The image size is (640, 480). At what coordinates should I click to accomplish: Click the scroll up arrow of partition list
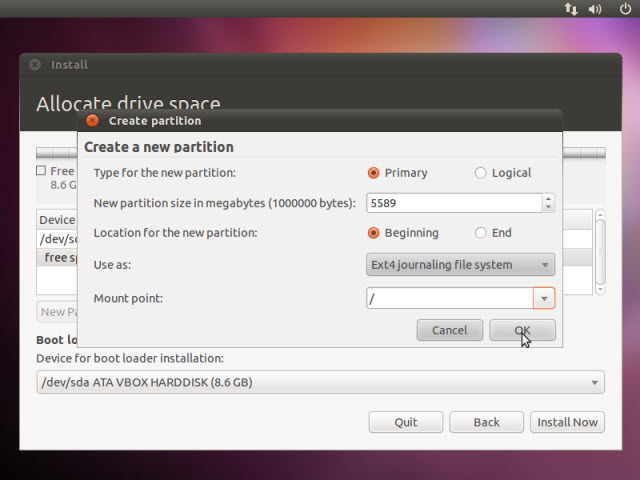tap(600, 214)
